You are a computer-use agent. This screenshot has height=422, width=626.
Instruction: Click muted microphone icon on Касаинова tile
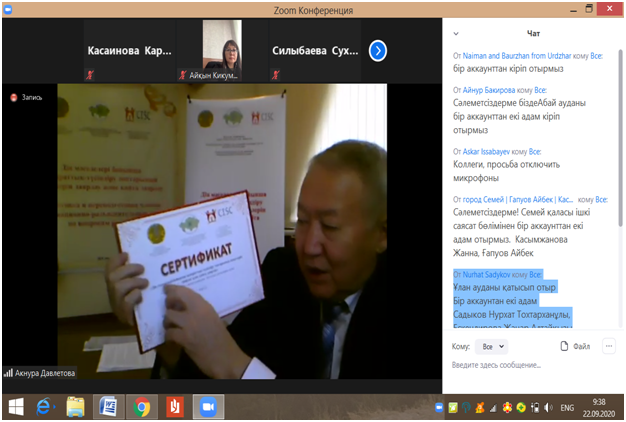pyautogui.click(x=90, y=74)
